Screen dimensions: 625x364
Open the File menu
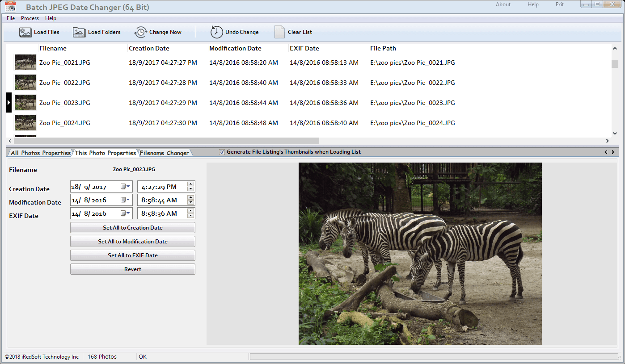[x=11, y=18]
